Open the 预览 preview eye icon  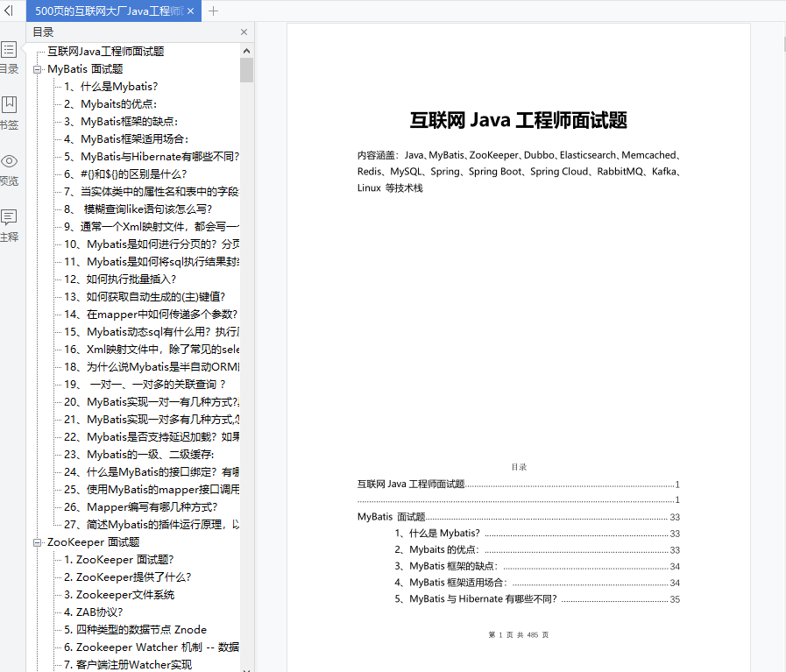pyautogui.click(x=9, y=161)
